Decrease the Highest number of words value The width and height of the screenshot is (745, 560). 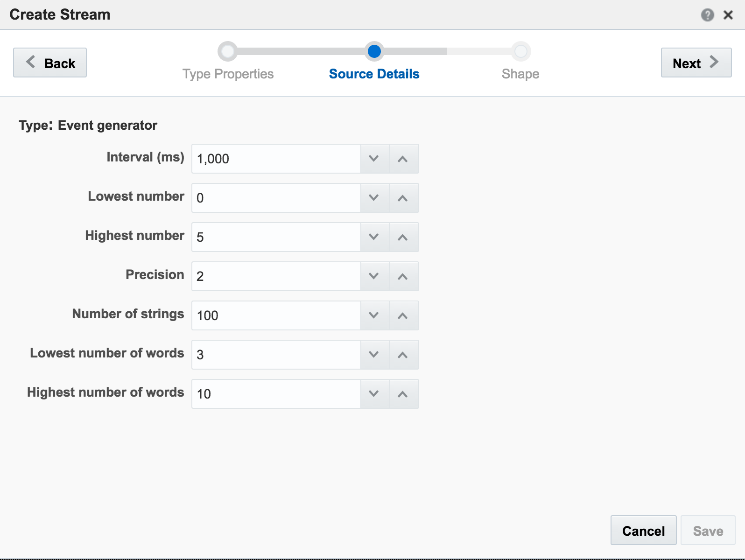374,394
